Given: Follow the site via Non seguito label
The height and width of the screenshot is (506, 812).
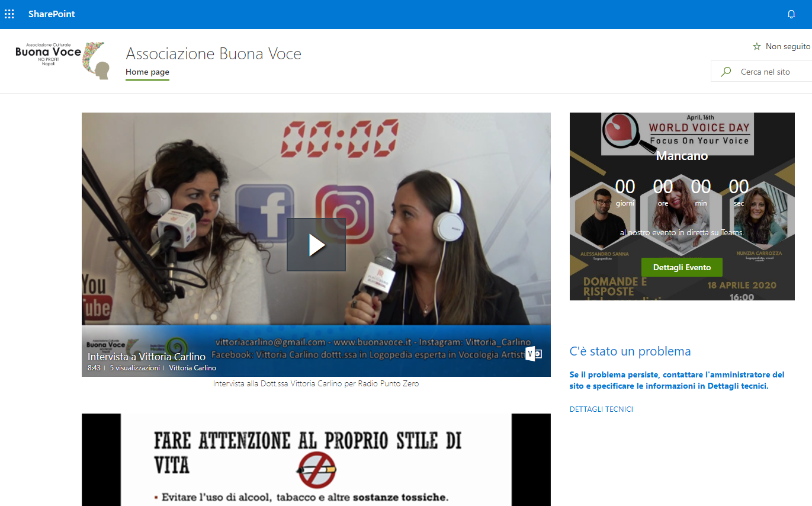Looking at the screenshot, I should pos(788,46).
